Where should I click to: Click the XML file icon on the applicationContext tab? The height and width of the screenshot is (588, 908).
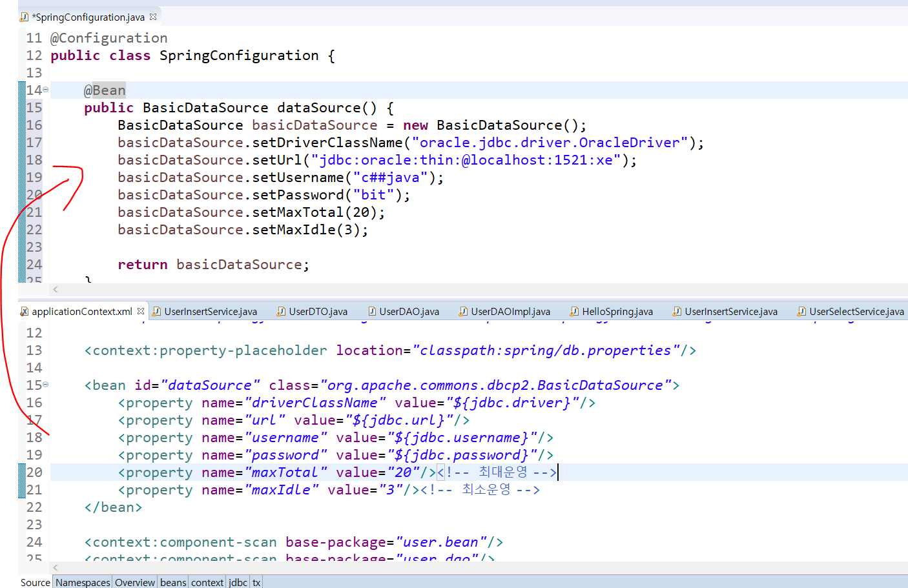coord(25,311)
